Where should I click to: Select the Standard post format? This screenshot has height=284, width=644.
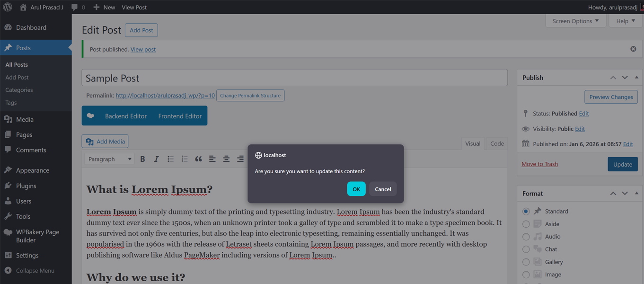point(526,211)
